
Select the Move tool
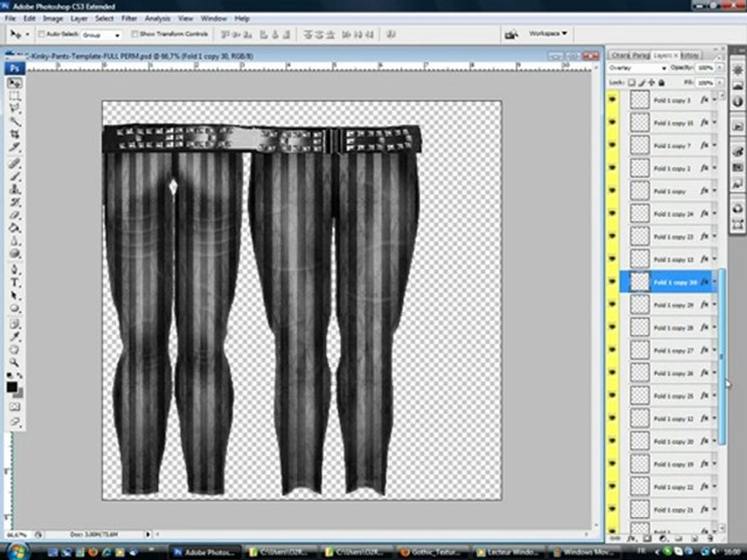pos(15,83)
